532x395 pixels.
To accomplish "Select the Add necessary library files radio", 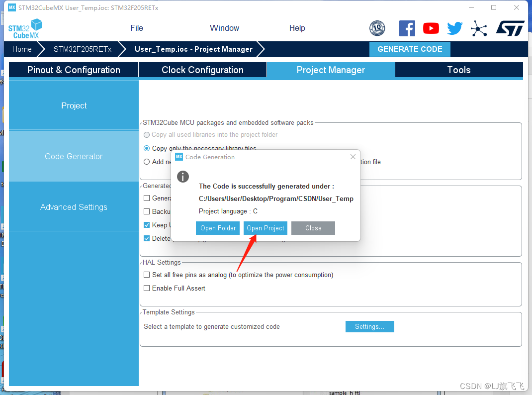I will coord(147,162).
